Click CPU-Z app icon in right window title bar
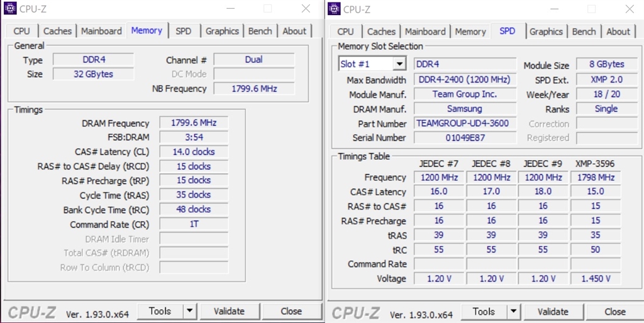Viewport: 644px width, 323px height. point(335,8)
